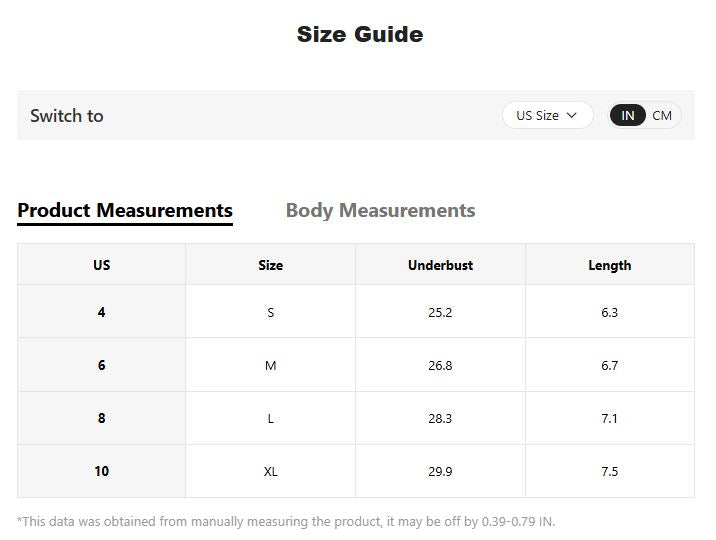Open the US Size dropdown
The height and width of the screenshot is (540, 716).
547,115
